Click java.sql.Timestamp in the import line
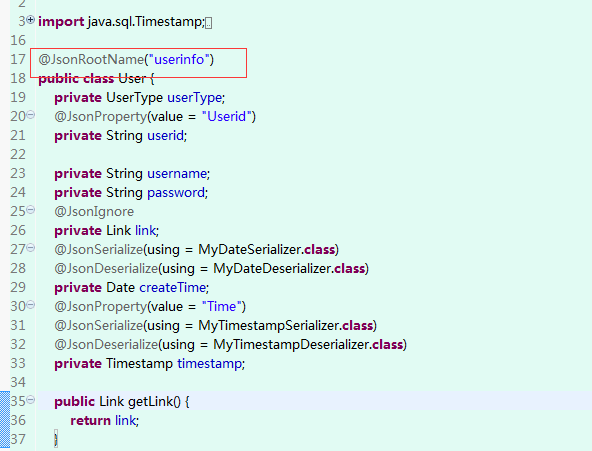The height and width of the screenshot is (451, 592). point(145,22)
